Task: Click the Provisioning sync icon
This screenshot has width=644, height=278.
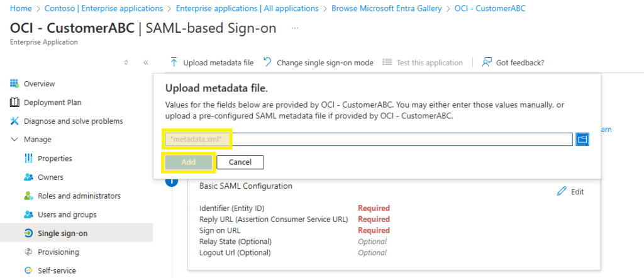Action: tap(28, 252)
